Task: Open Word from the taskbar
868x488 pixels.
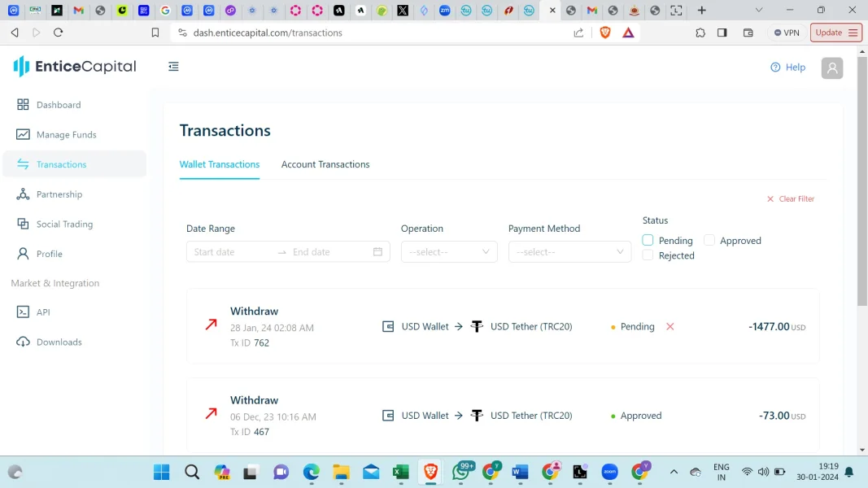Action: point(520,472)
